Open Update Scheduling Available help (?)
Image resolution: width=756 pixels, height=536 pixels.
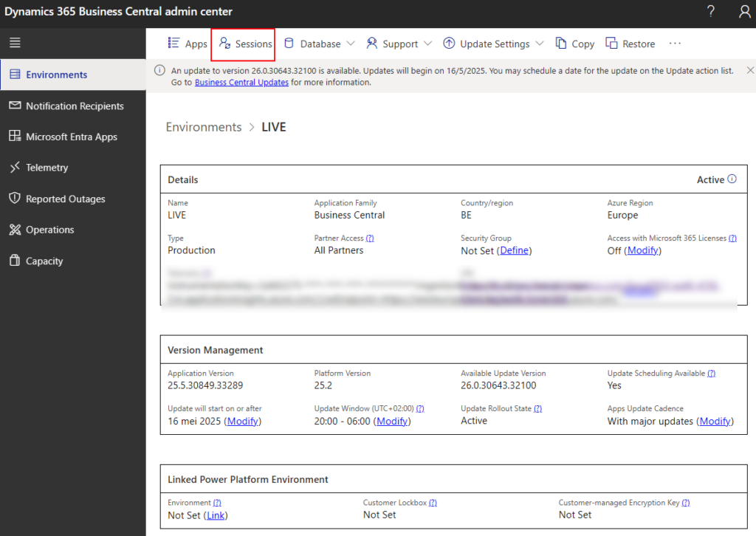(x=711, y=374)
